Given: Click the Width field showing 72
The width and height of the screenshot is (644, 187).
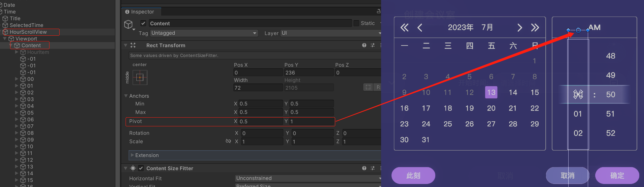Looking at the screenshot, I should click(258, 88).
